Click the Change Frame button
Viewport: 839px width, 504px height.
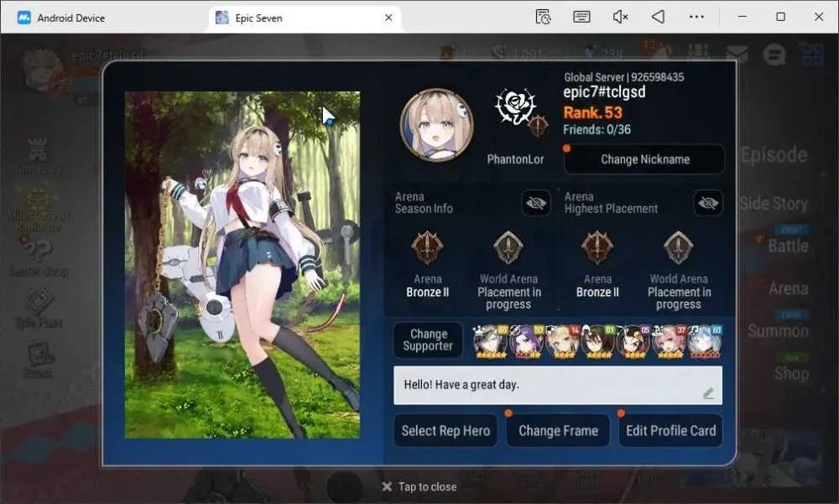coord(558,431)
